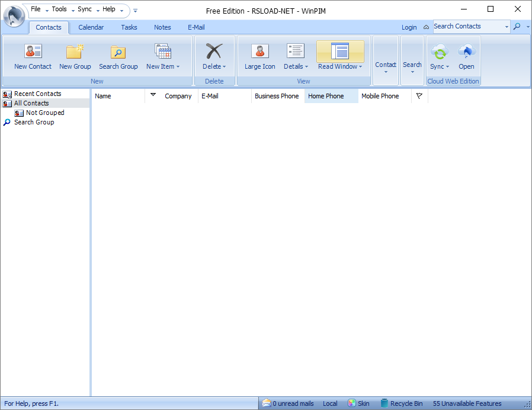Open the search options arrow beside magnifier
This screenshot has height=410, width=532.
(x=528, y=27)
